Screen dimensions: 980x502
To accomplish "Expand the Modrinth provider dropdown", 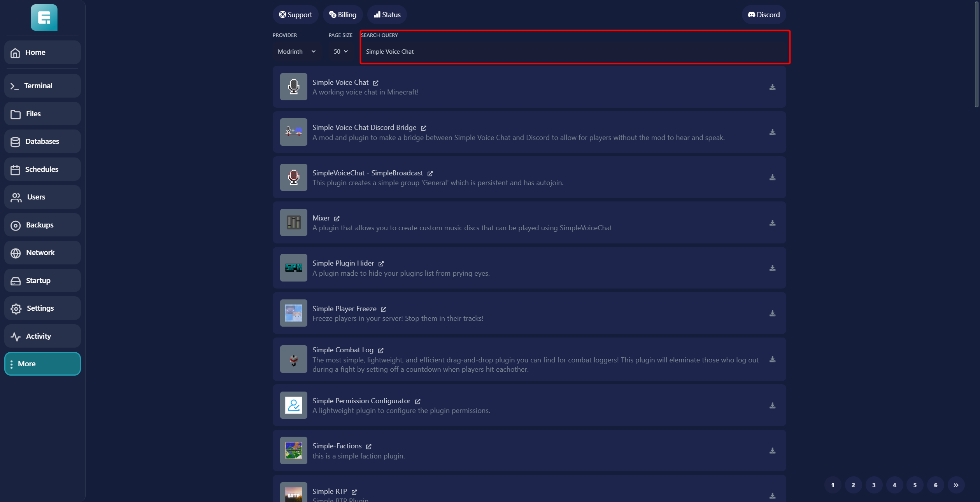I will [x=296, y=51].
